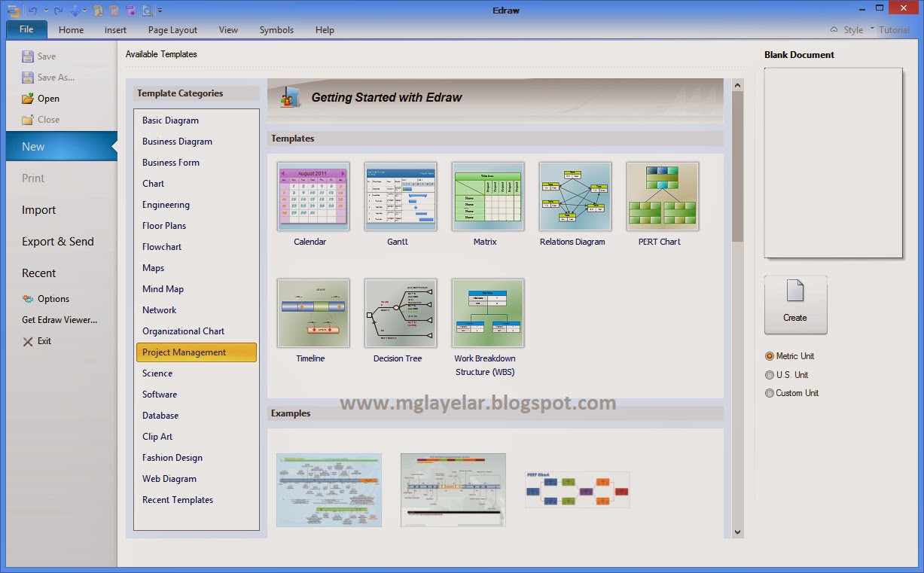The image size is (924, 573).
Task: Open the Page Layout tab
Action: coord(172,30)
